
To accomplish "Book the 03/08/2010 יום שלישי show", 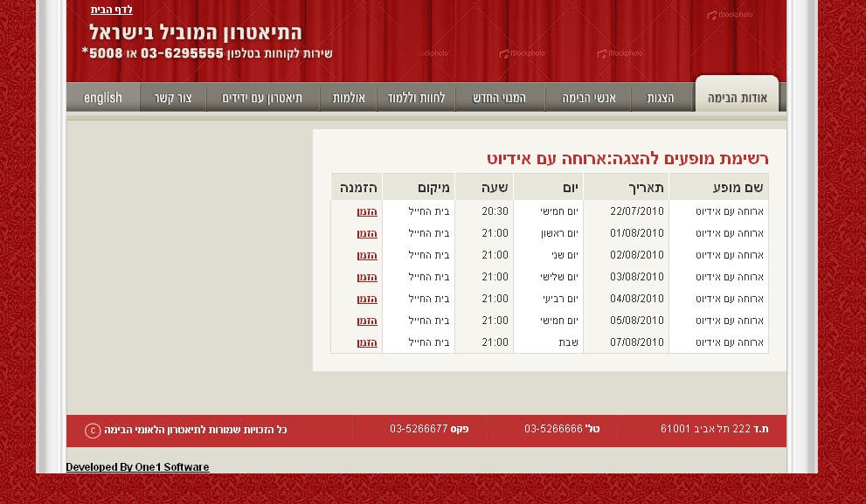I will click(367, 277).
